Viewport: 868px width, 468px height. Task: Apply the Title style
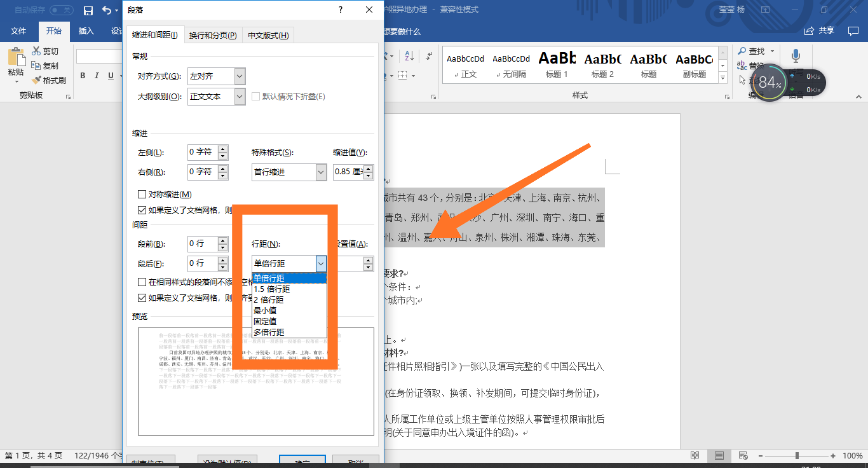pos(648,65)
